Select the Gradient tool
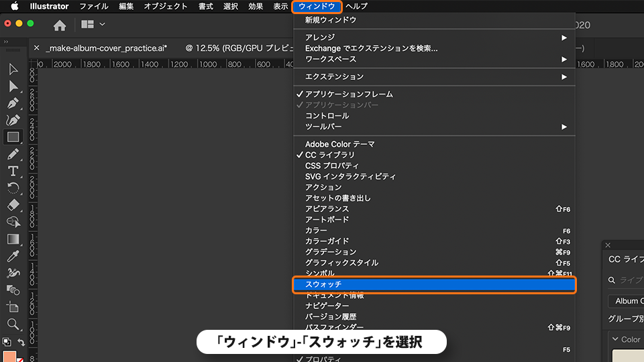The height and width of the screenshot is (362, 644). (x=13, y=239)
